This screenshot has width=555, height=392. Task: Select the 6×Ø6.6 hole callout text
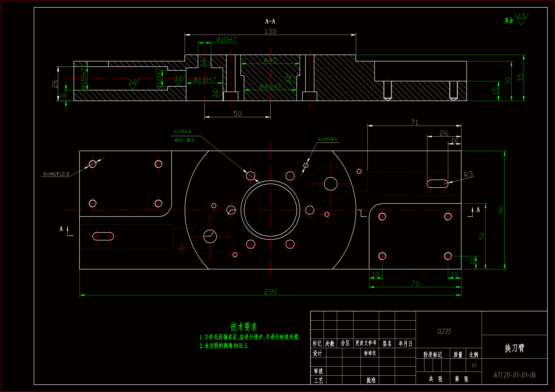tap(183, 132)
